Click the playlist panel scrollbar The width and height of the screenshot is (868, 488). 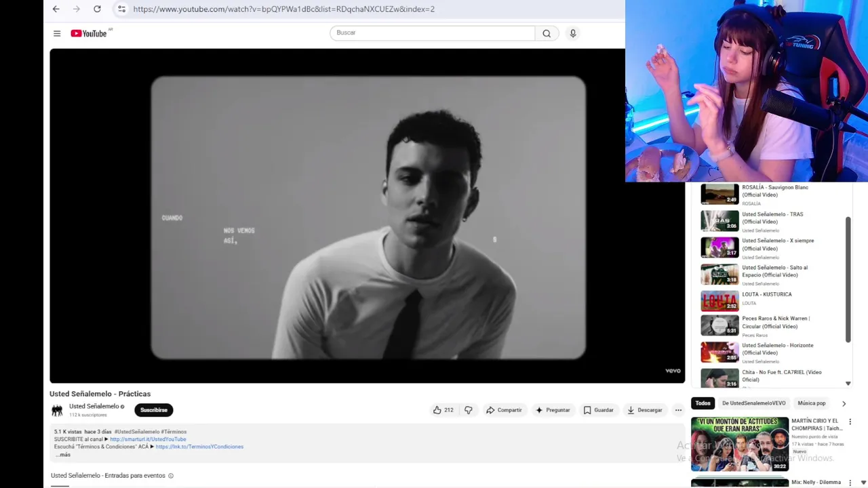(x=848, y=279)
